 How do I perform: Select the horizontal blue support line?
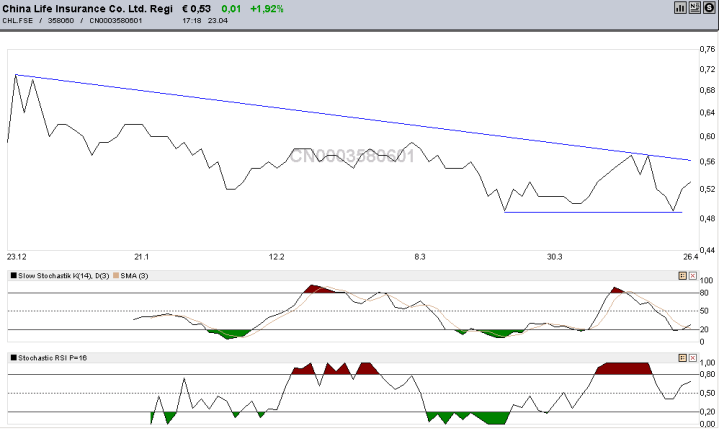pos(593,212)
